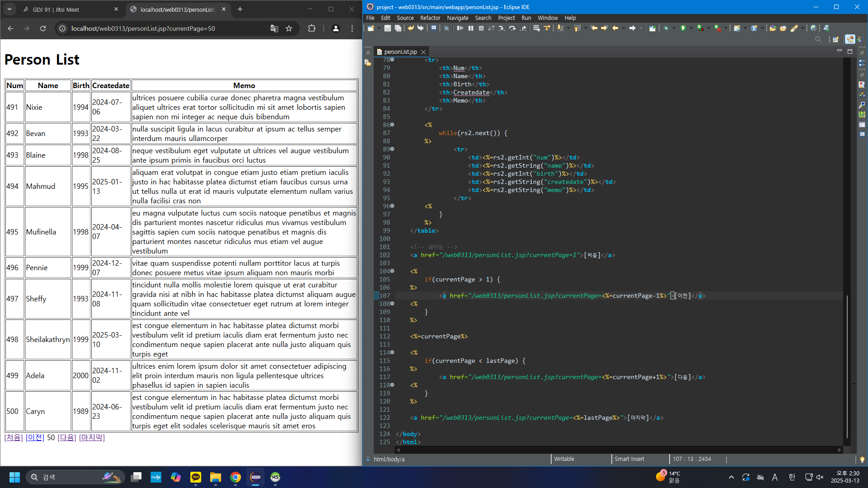Viewport: 868px width, 488px height.
Task: Click the Resume debug icon
Action: point(460,28)
